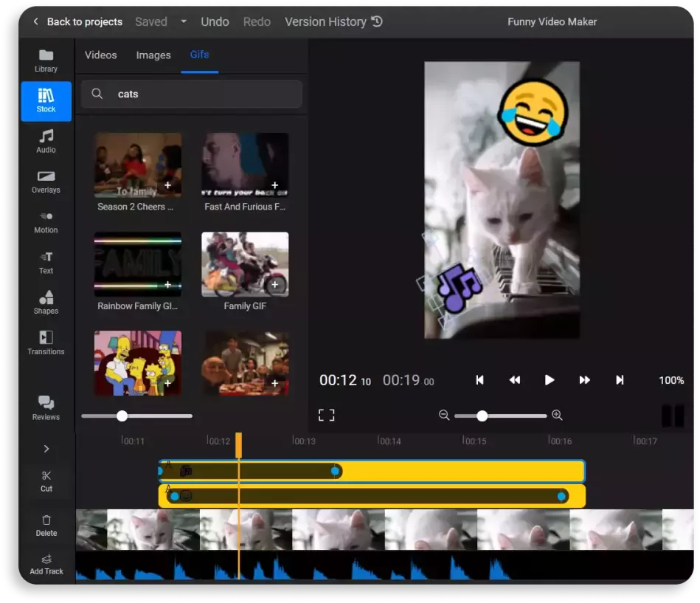Image resolution: width=700 pixels, height=603 pixels.
Task: Open the Motion effects panel
Action: (x=46, y=221)
